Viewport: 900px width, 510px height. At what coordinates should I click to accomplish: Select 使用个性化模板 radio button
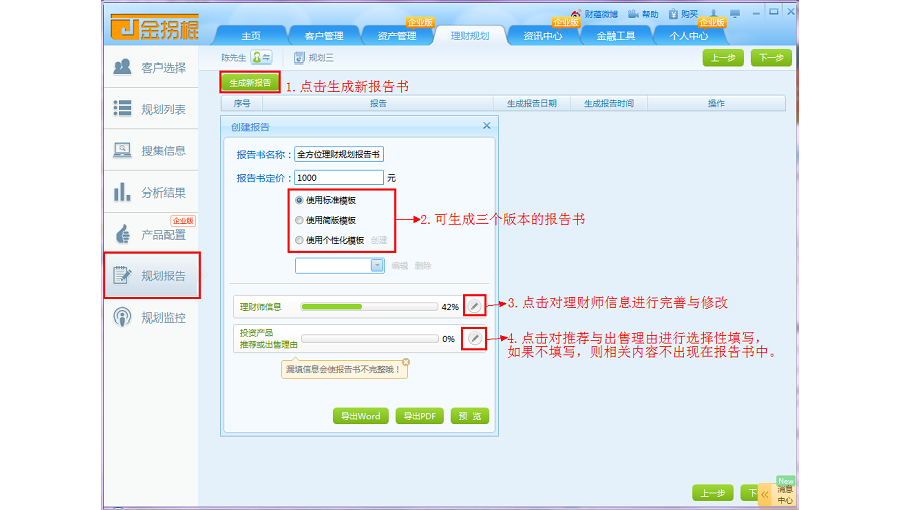point(299,240)
